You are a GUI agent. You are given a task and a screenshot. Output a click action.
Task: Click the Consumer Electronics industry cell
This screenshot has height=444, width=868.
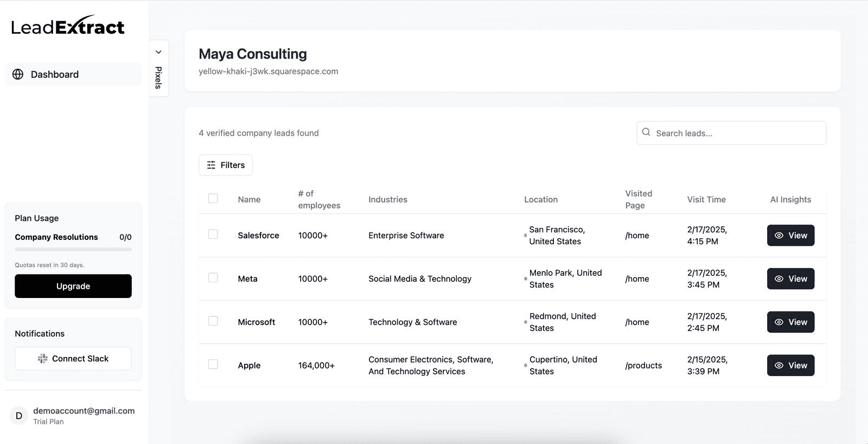pos(431,366)
